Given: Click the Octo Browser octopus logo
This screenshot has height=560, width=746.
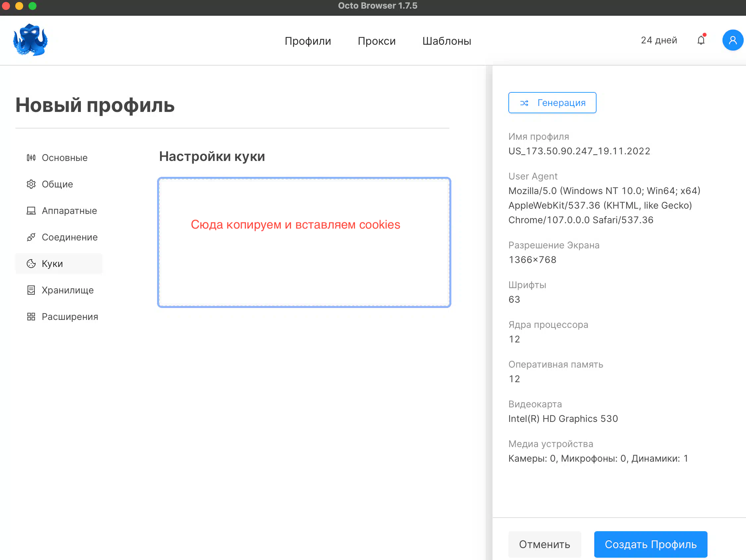Looking at the screenshot, I should click(30, 40).
